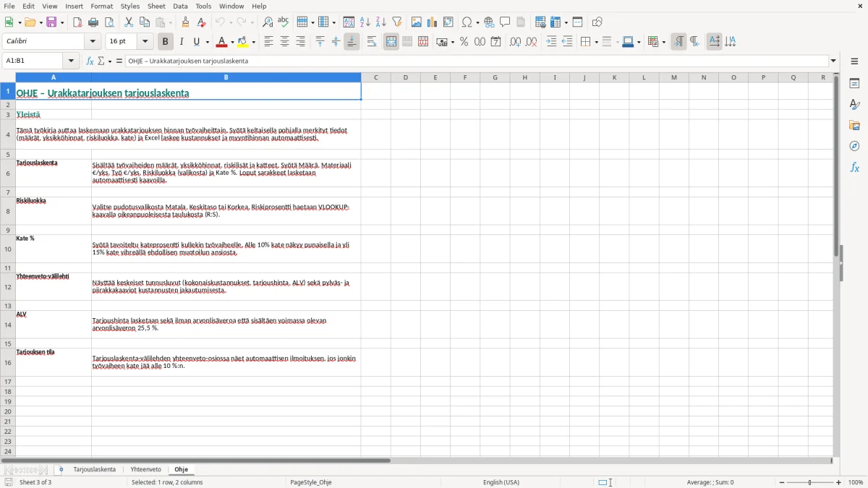Align content to bottom
The height and width of the screenshot is (488, 868).
[352, 42]
